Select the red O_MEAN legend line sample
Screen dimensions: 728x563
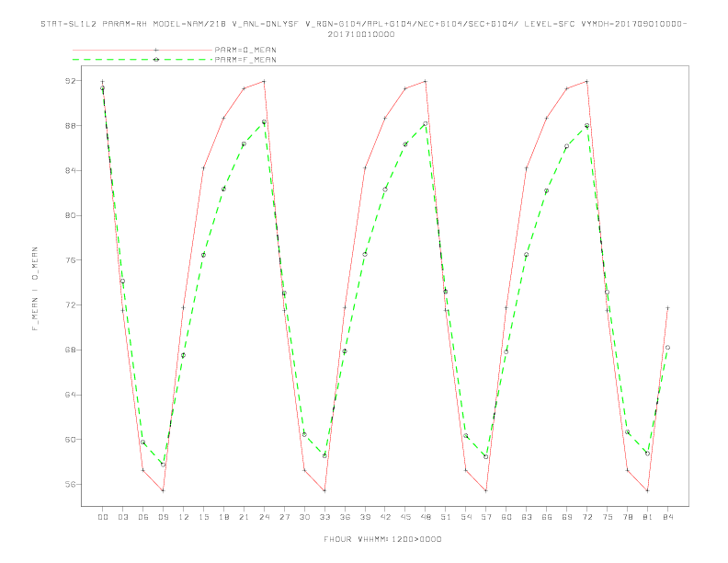[x=142, y=50]
